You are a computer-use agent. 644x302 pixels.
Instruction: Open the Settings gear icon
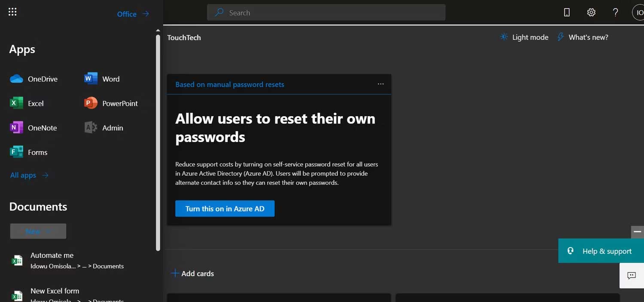[x=591, y=12]
